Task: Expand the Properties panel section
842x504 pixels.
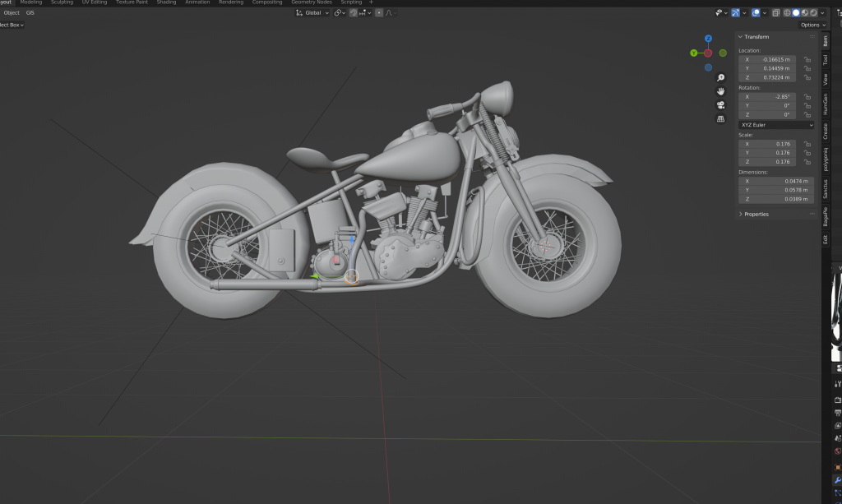Action: click(756, 214)
